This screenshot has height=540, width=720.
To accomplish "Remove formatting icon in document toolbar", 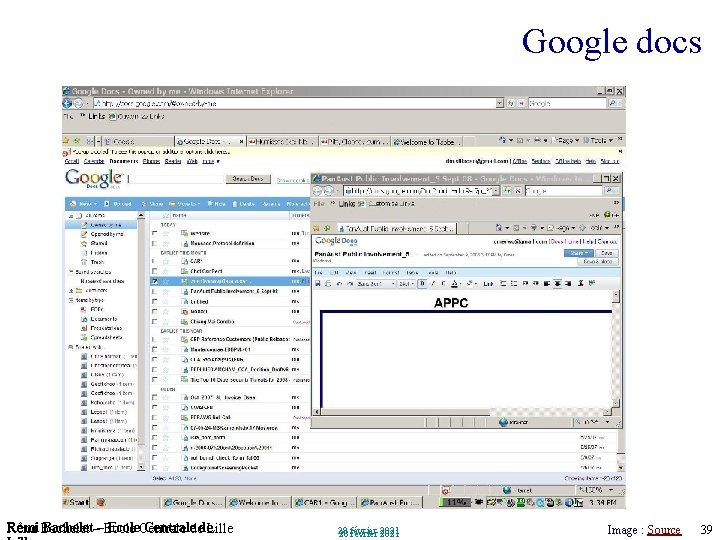I will coord(581,284).
